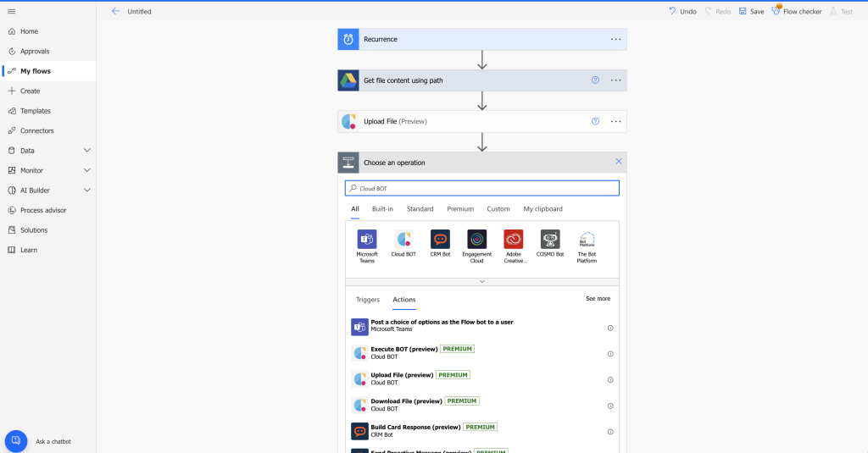This screenshot has height=453, width=868.
Task: Click the See more link
Action: [598, 299]
